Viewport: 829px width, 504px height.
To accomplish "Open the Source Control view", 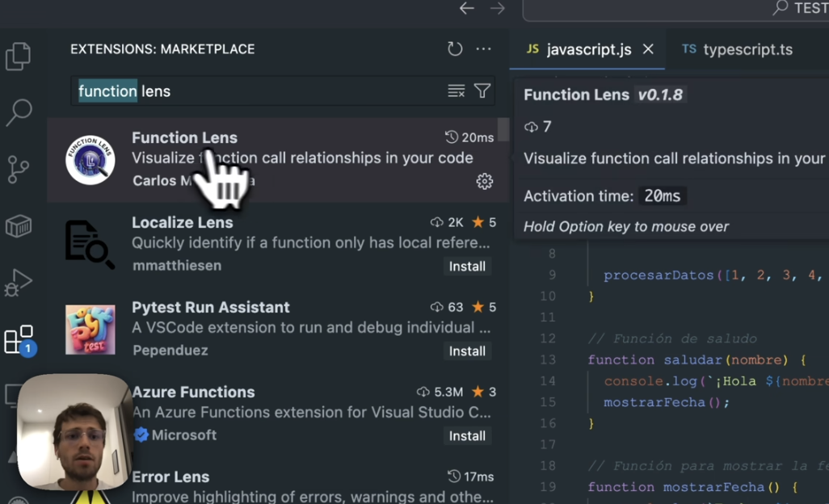I will [x=19, y=169].
